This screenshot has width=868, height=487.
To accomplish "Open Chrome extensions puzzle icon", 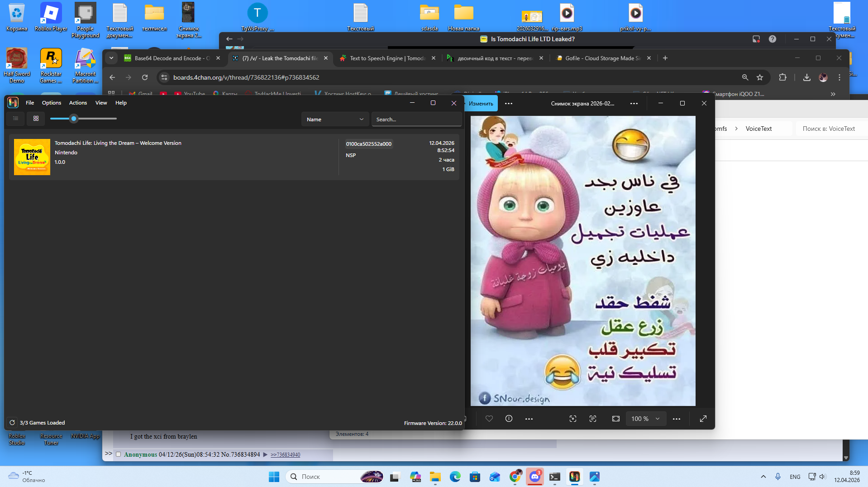I will point(782,77).
